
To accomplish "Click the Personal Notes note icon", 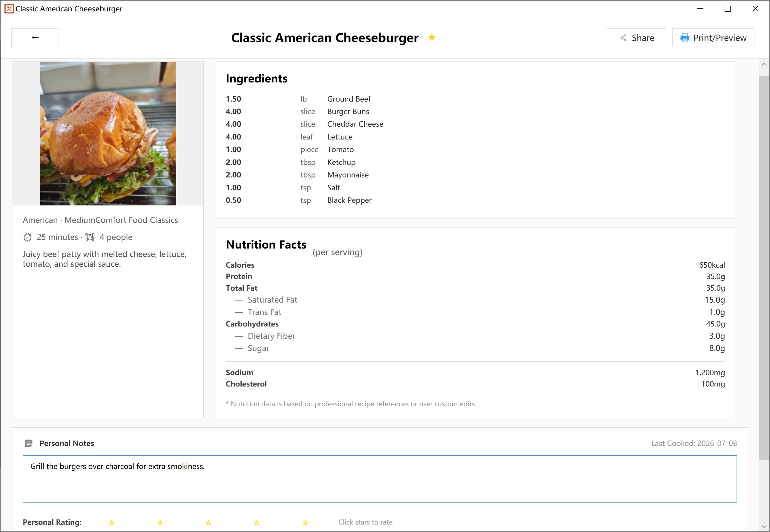I will tap(29, 443).
